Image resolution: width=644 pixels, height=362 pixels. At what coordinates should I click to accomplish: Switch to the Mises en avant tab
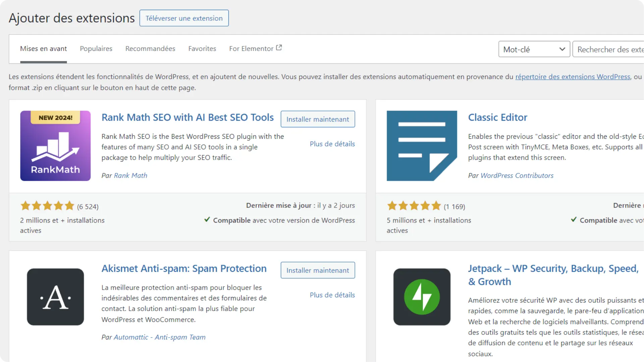[44, 49]
